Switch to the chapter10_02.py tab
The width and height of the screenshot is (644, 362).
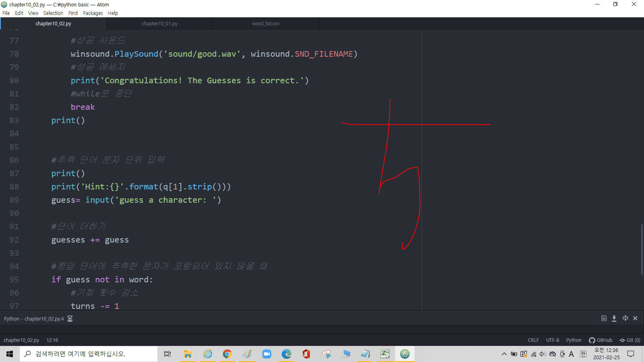click(x=54, y=24)
